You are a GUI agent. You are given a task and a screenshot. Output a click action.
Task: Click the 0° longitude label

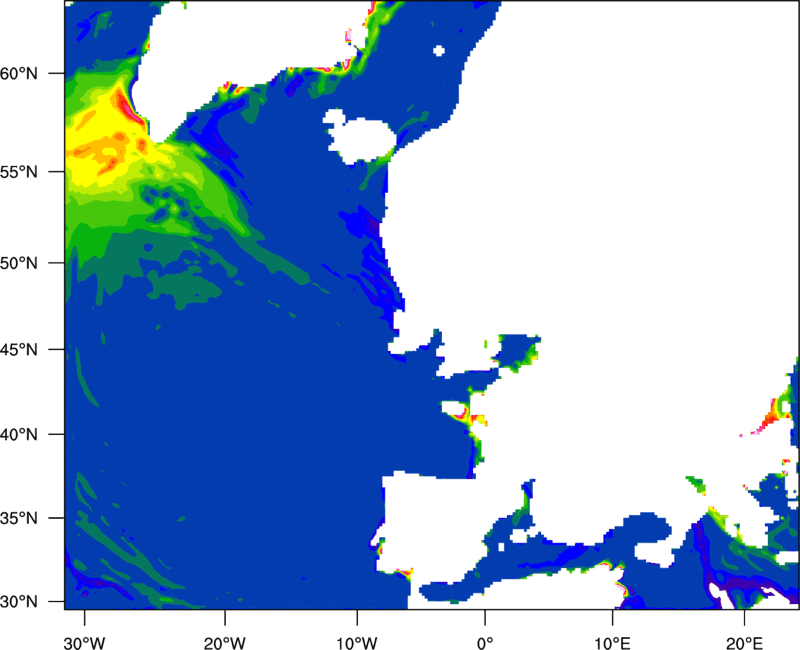(485, 643)
